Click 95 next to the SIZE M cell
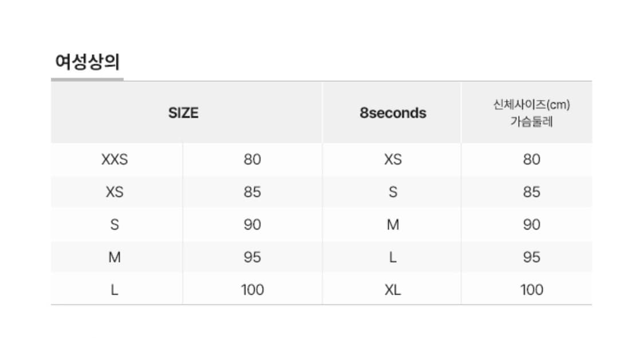This screenshot has height=338, width=644. (252, 257)
